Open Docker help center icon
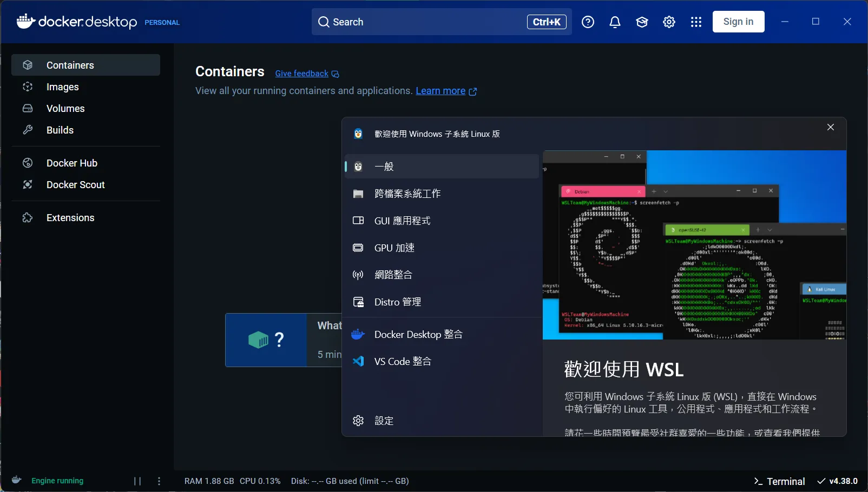This screenshot has width=868, height=492. pyautogui.click(x=588, y=22)
